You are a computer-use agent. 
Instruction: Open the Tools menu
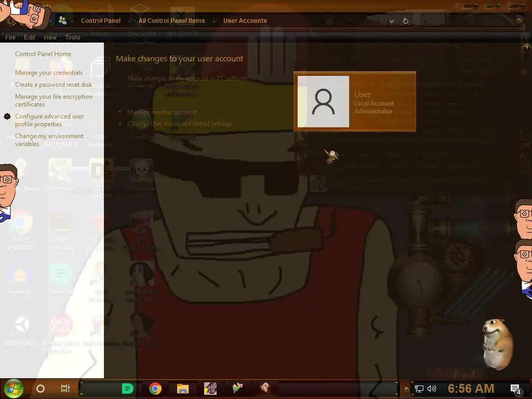point(72,37)
